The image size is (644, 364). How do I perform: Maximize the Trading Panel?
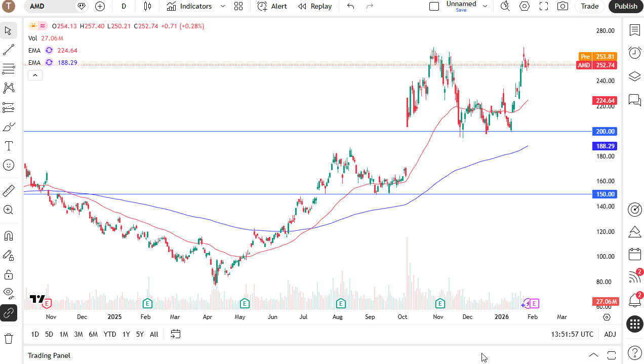[612, 355]
